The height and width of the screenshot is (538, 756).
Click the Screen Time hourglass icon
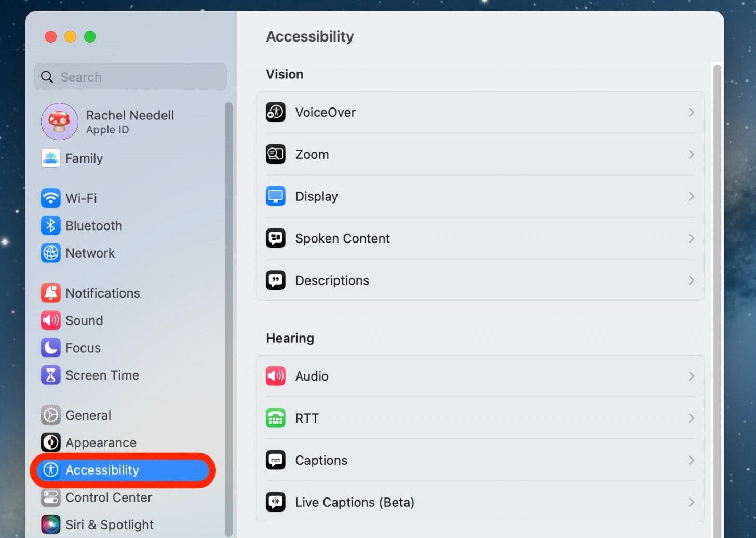point(50,375)
